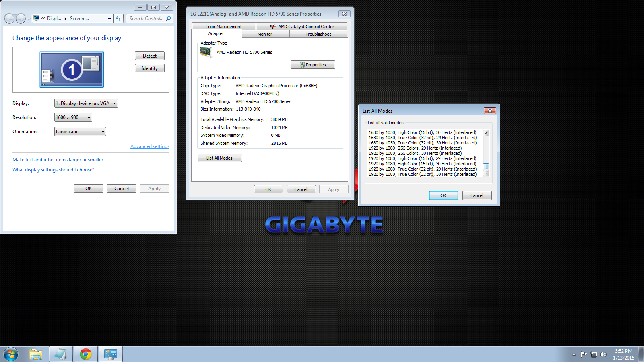644x362 pixels.
Task: Open 'Make text and other items larger or smaller'
Action: [x=58, y=160]
